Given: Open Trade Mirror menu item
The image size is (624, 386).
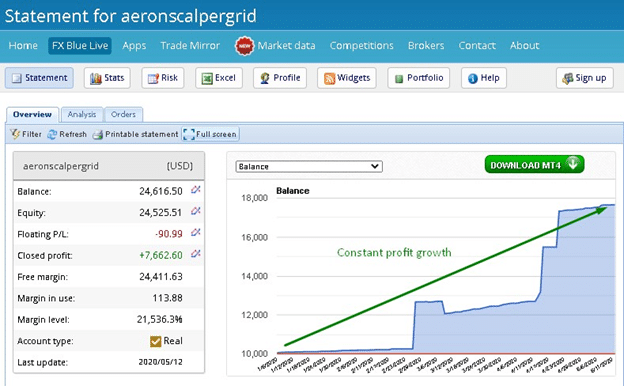Looking at the screenshot, I should click(x=190, y=46).
